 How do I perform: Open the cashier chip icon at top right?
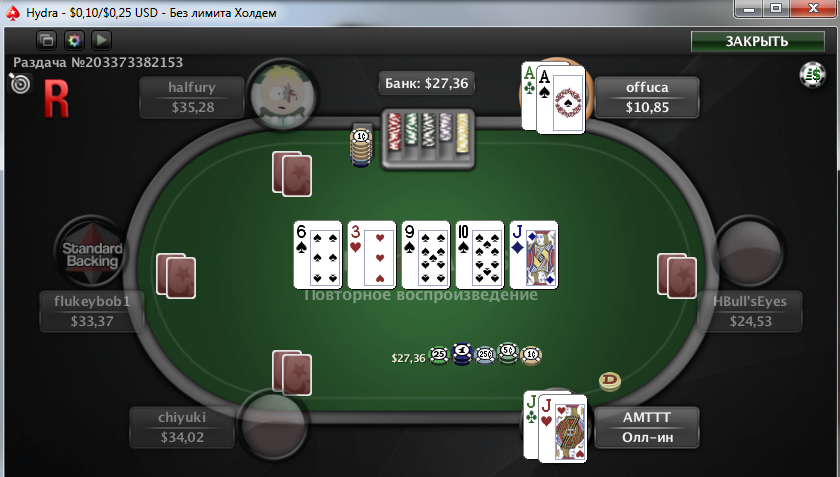point(813,75)
